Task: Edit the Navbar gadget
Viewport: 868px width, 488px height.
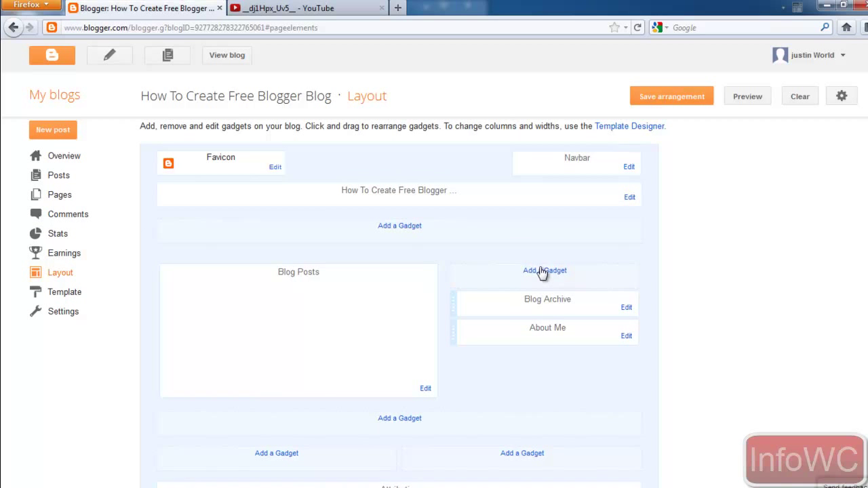Action: click(x=629, y=167)
